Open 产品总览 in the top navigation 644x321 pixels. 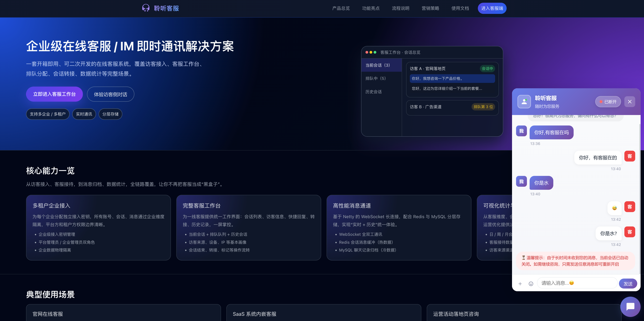pos(341,8)
